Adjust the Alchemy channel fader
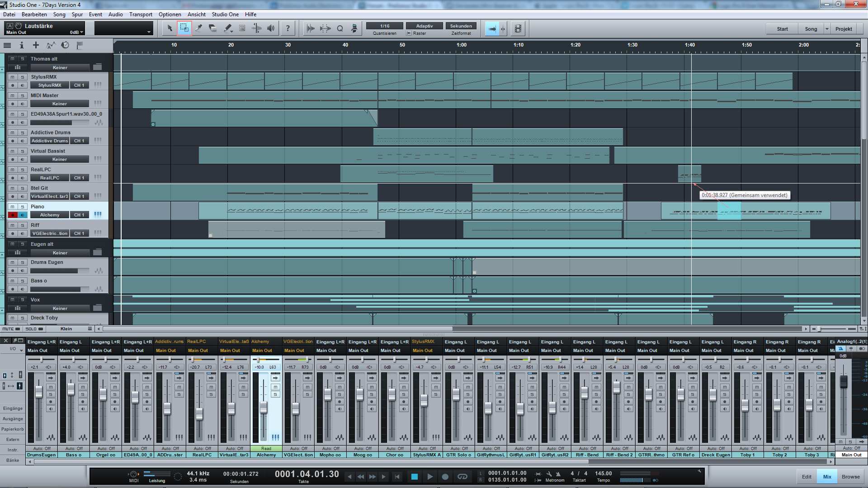Screen dimensions: 868x488 point(263,408)
